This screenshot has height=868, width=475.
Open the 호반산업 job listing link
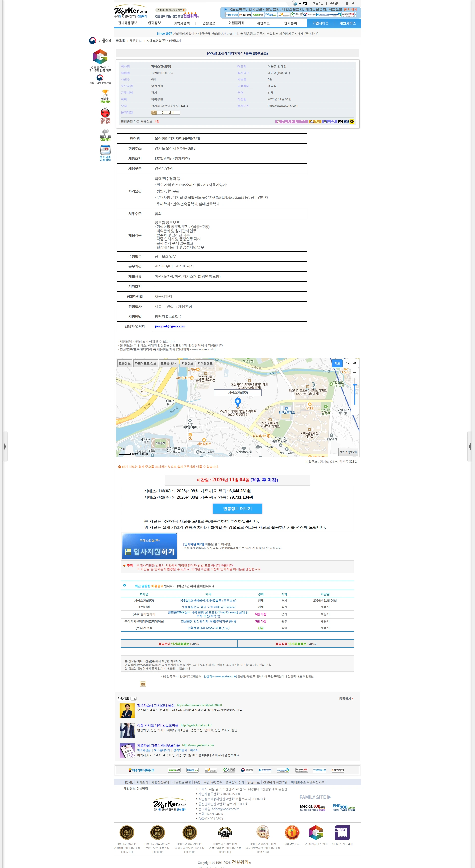tap(208, 607)
